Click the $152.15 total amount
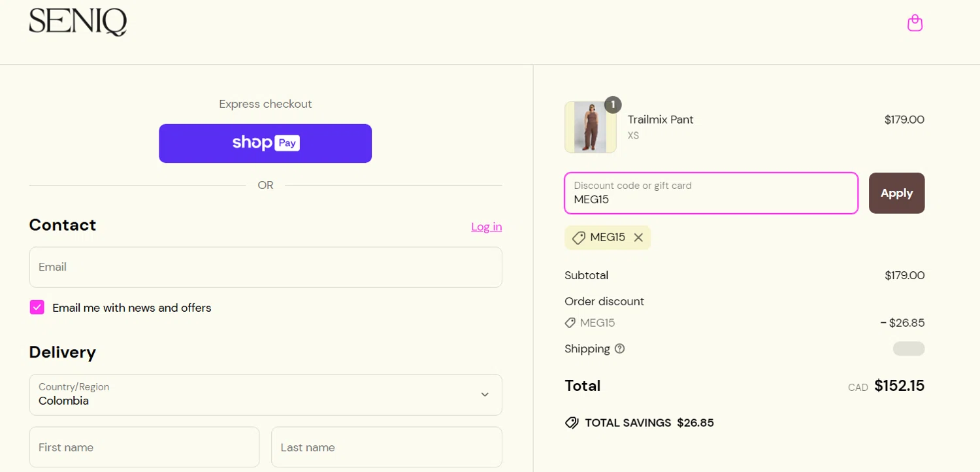This screenshot has width=980, height=472. [900, 386]
